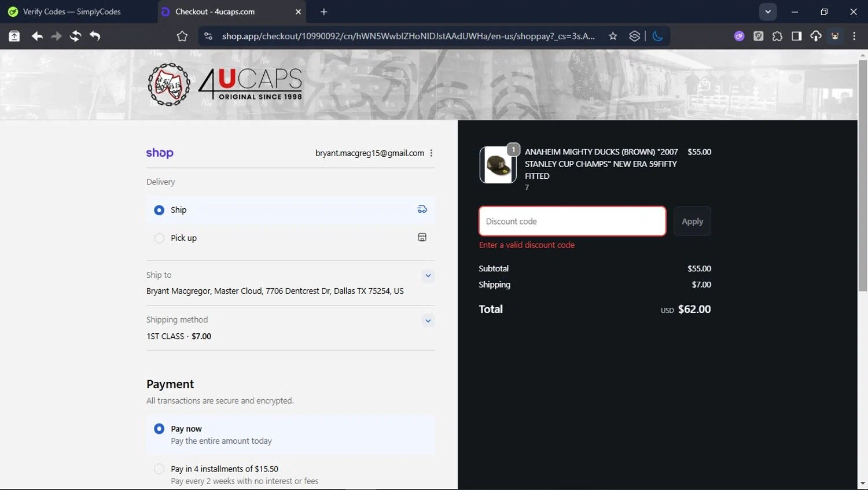868x490 pixels.
Task: Click the upload icon left of back arrow
Action: [14, 36]
